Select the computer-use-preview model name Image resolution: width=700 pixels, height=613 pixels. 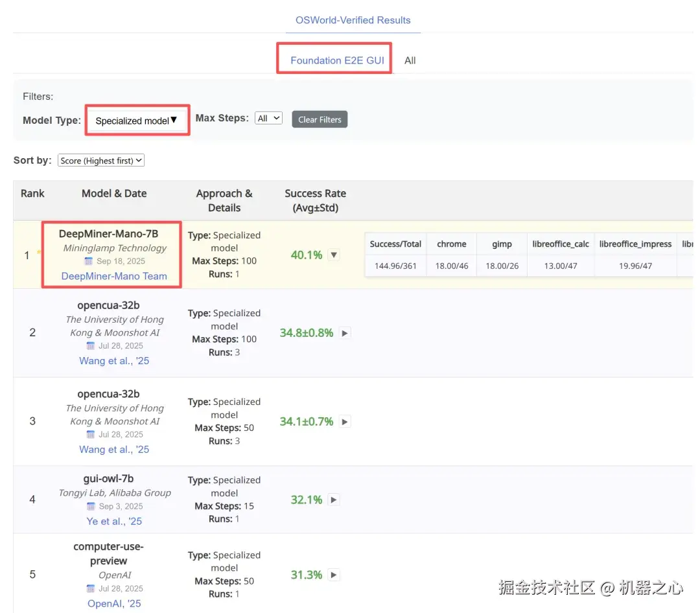tap(108, 553)
